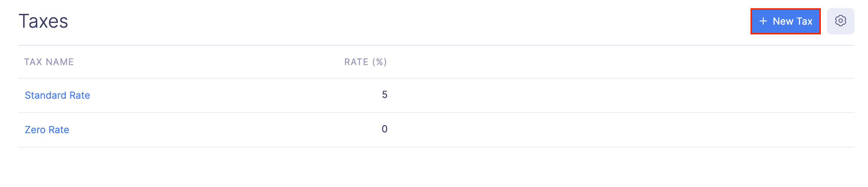Click the Taxes page heading
This screenshot has height=187, width=868.
(x=43, y=21)
